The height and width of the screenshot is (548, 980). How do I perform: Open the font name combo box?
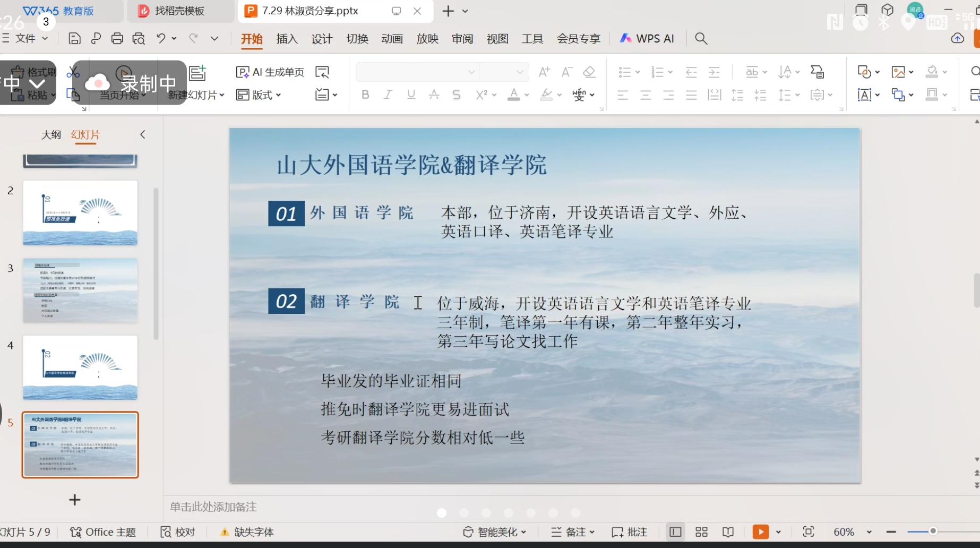417,72
